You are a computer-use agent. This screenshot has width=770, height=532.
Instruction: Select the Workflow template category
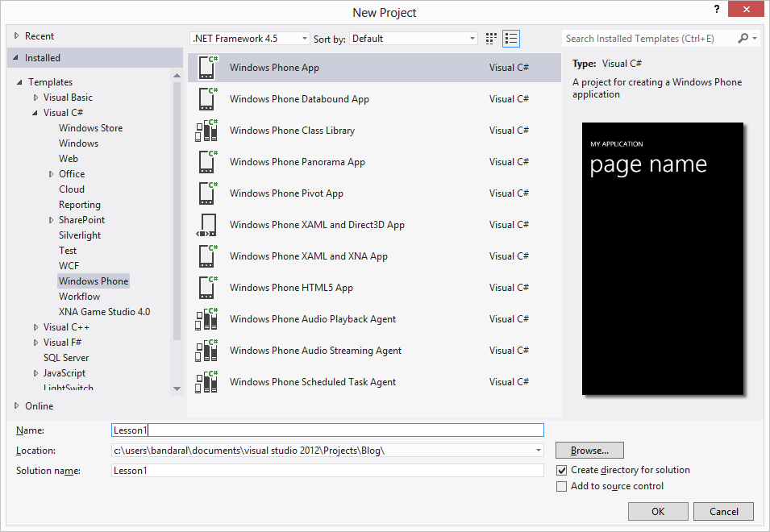tap(79, 297)
